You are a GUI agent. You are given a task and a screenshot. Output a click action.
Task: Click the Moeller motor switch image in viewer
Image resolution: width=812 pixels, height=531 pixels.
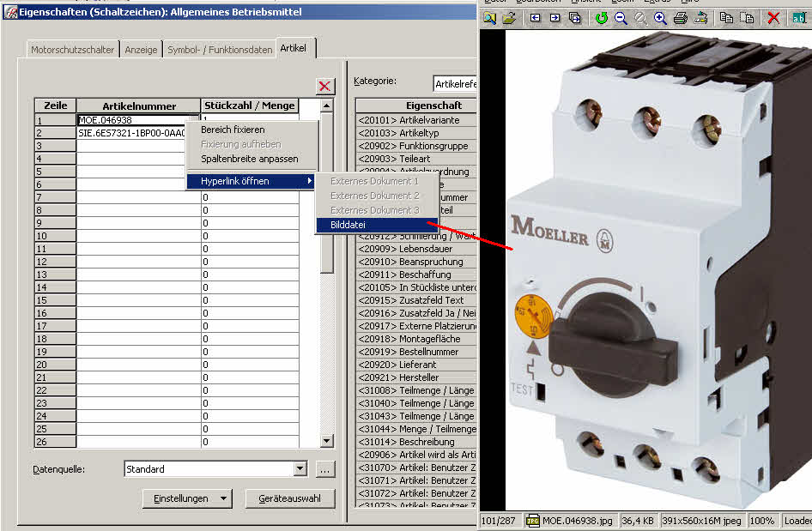657,269
